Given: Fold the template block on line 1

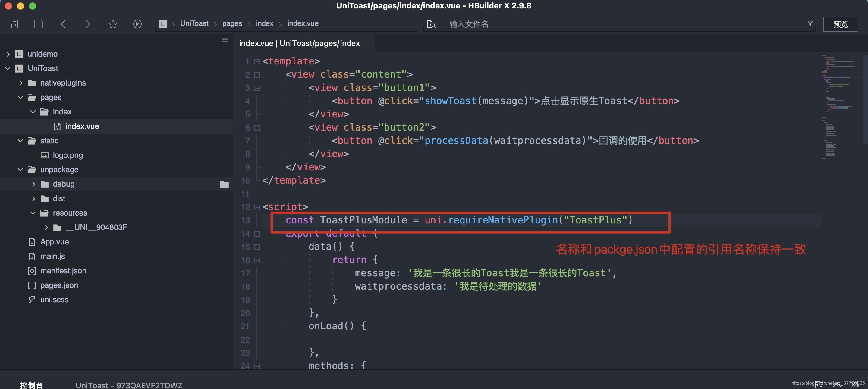Looking at the screenshot, I should coord(257,62).
